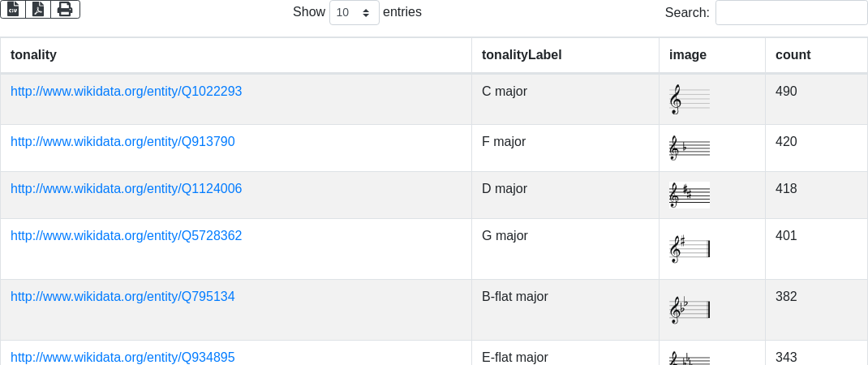Viewport: 868px width, 365px height.
Task: Open the C major key signature image
Action: point(689,100)
